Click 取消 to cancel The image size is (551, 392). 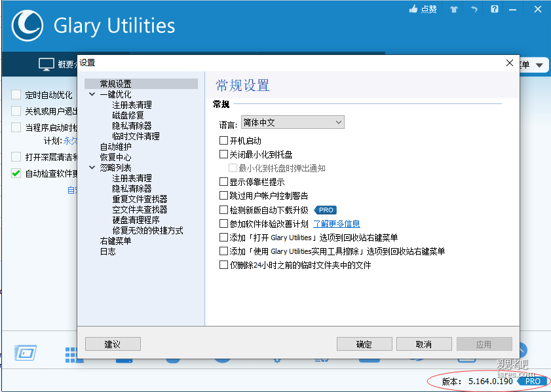[424, 344]
